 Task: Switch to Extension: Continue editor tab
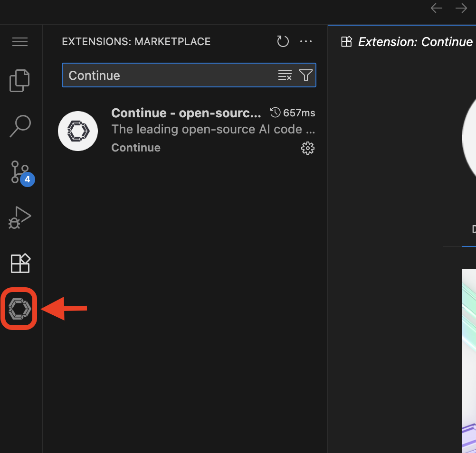click(407, 42)
